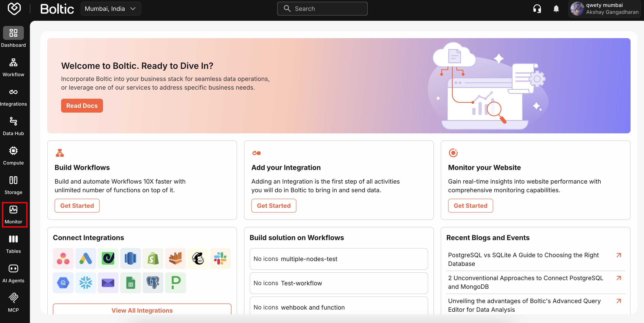
Task: Open the Compute sidebar section
Action: pyautogui.click(x=13, y=156)
